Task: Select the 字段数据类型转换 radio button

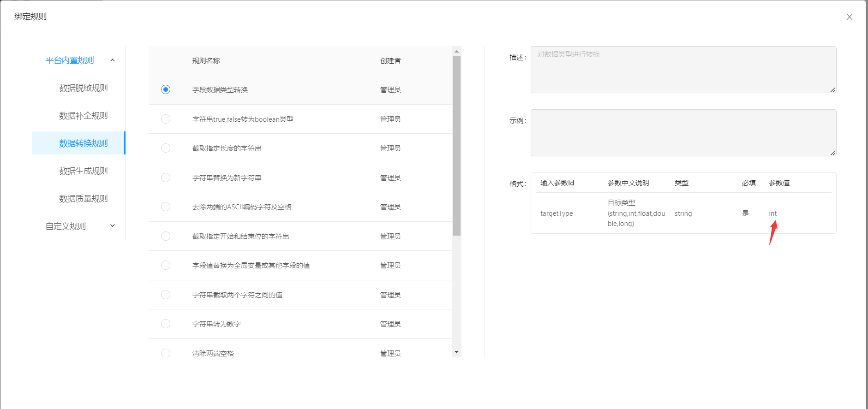Action: 166,89
